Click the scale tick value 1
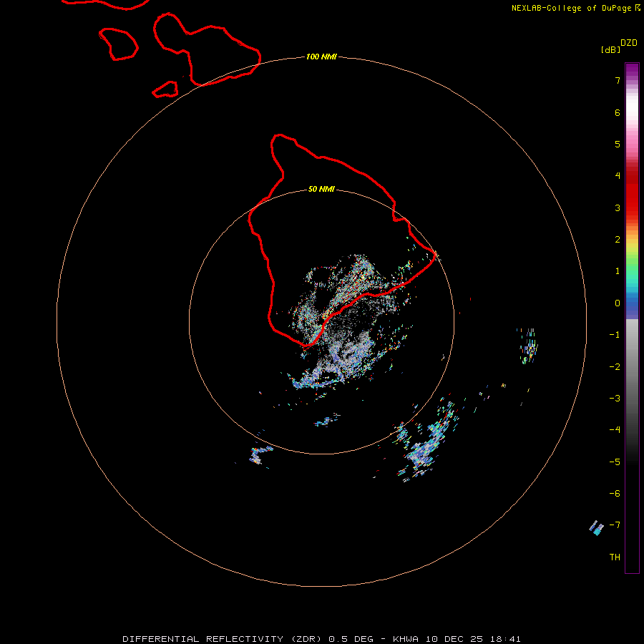Viewport: 644px width, 644px height. click(618, 271)
